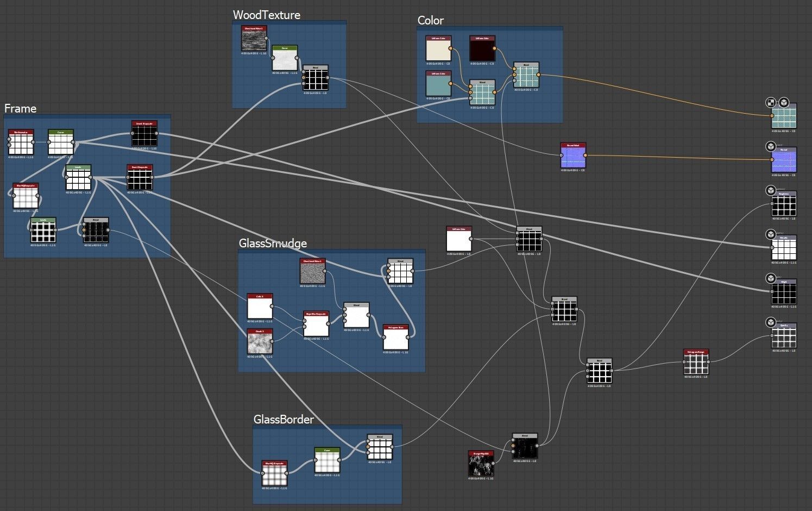Viewport: 812px width, 511px height.
Task: Click the 3D cube icon above Height output
Action: pos(771,278)
